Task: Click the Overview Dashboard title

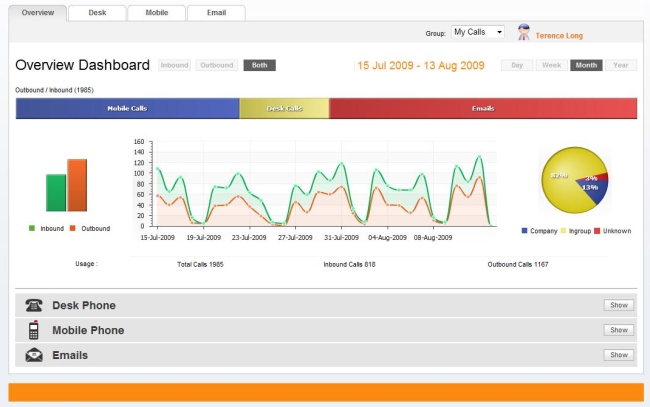Action: point(82,65)
